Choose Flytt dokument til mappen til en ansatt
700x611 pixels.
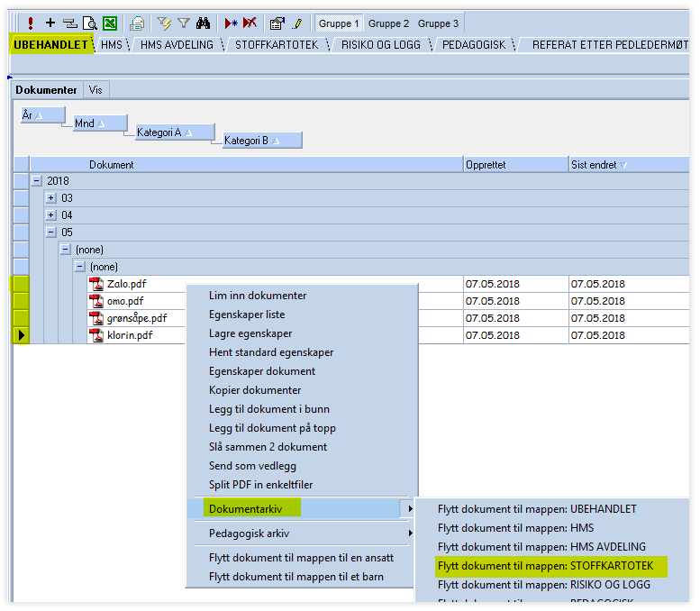[301, 558]
